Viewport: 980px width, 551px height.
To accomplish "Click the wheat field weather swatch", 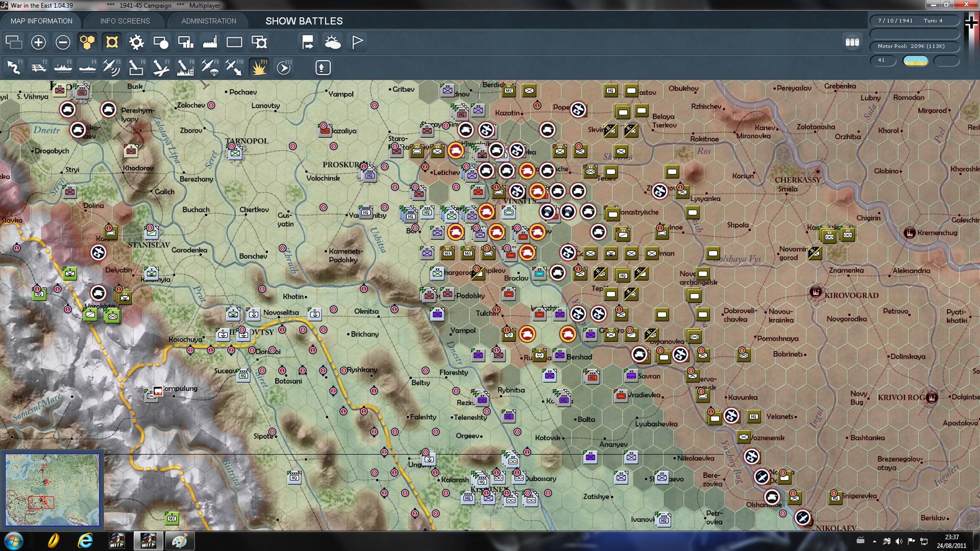I will pyautogui.click(x=916, y=61).
